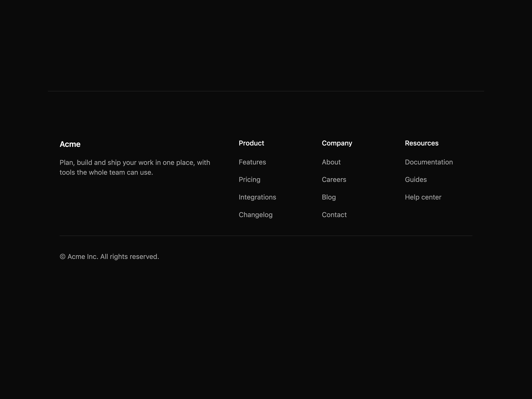This screenshot has width=532, height=399.
Task: Open the Blog link
Action: 329,197
